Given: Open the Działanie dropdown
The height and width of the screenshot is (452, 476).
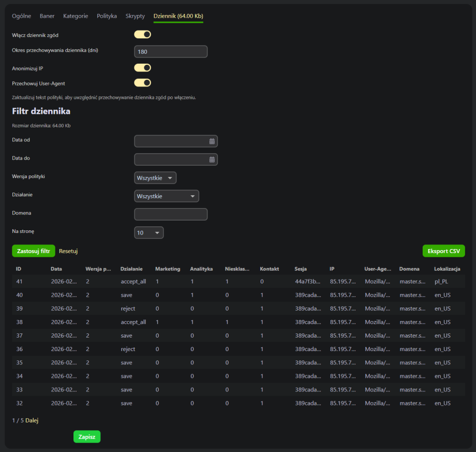Looking at the screenshot, I should click(x=166, y=196).
